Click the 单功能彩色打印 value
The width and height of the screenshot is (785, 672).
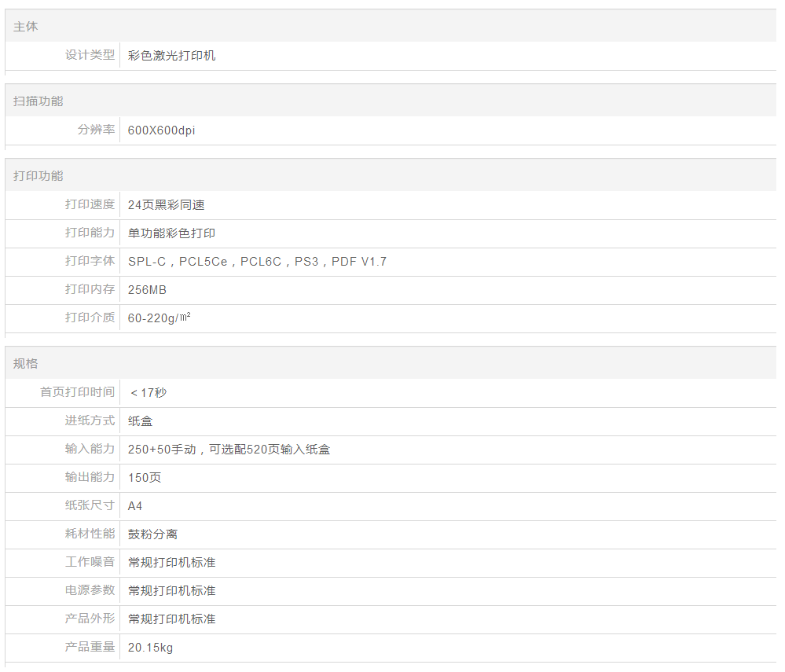(x=171, y=233)
